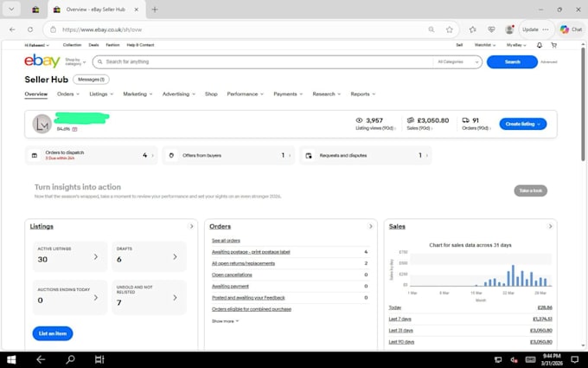The width and height of the screenshot is (588, 368).
Task: Click the taskbar back arrow
Action: point(41,359)
